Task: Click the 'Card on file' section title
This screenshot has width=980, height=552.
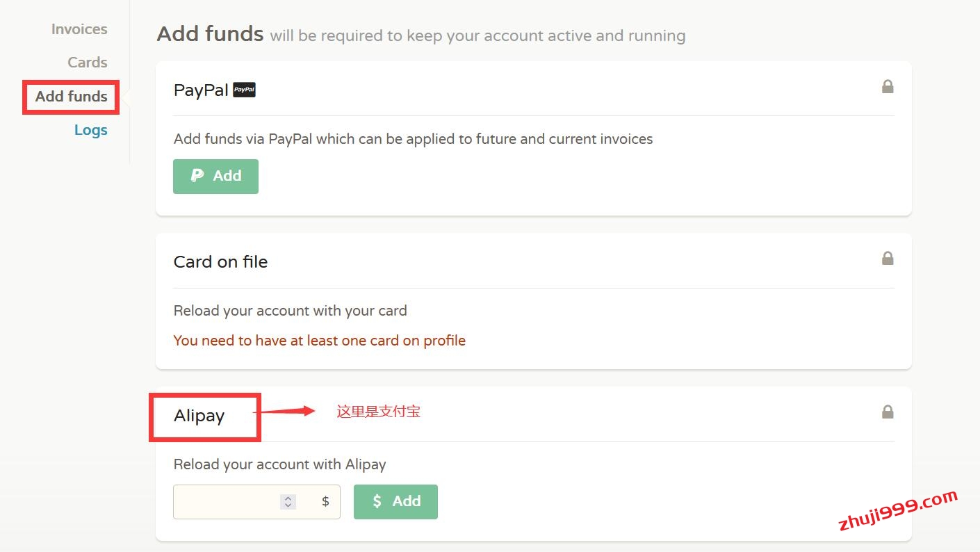Action: coord(220,262)
